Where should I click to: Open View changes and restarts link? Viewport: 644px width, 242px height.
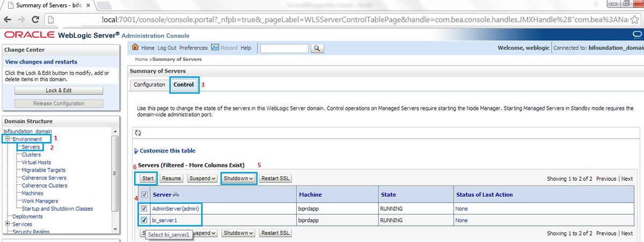(x=41, y=62)
